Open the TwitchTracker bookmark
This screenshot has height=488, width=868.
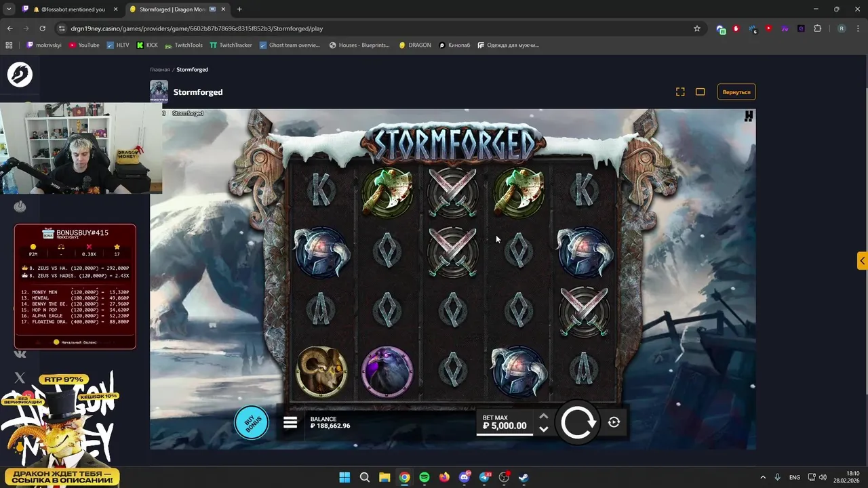coord(231,45)
